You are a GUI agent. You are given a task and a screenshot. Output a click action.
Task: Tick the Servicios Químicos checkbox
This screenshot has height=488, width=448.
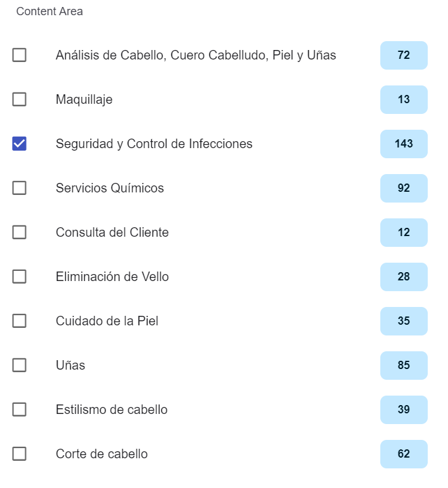coord(20,188)
